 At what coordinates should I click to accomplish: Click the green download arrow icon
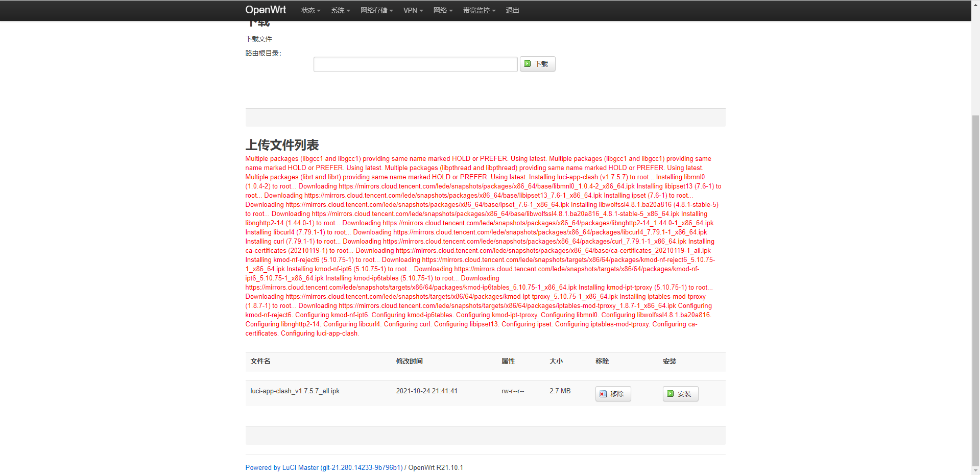tap(528, 64)
